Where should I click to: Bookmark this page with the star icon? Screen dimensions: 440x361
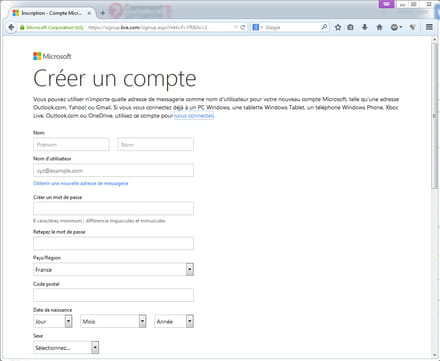[x=338, y=27]
